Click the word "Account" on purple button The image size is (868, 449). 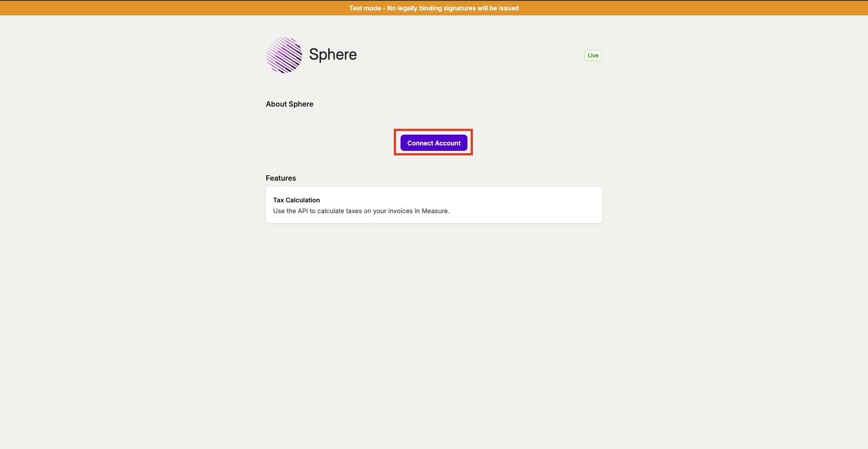(x=448, y=143)
